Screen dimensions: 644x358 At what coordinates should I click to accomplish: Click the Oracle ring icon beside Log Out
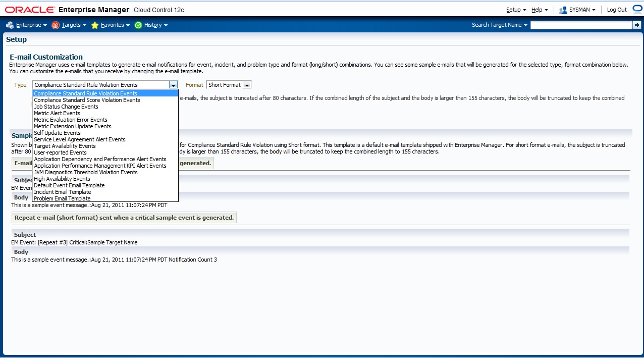[636, 9]
